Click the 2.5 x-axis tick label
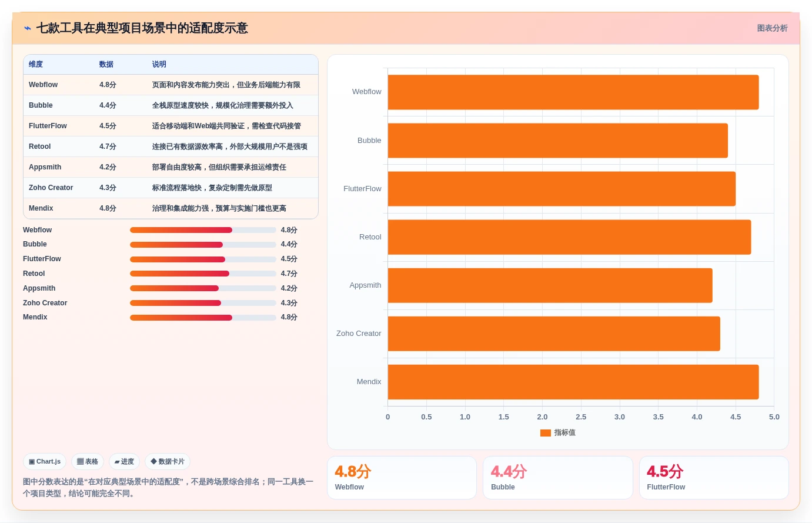 point(581,417)
